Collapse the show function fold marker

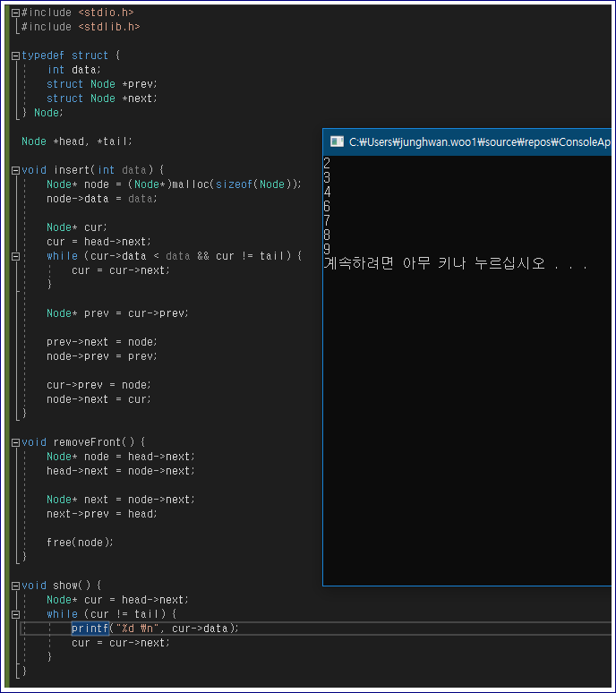point(15,586)
